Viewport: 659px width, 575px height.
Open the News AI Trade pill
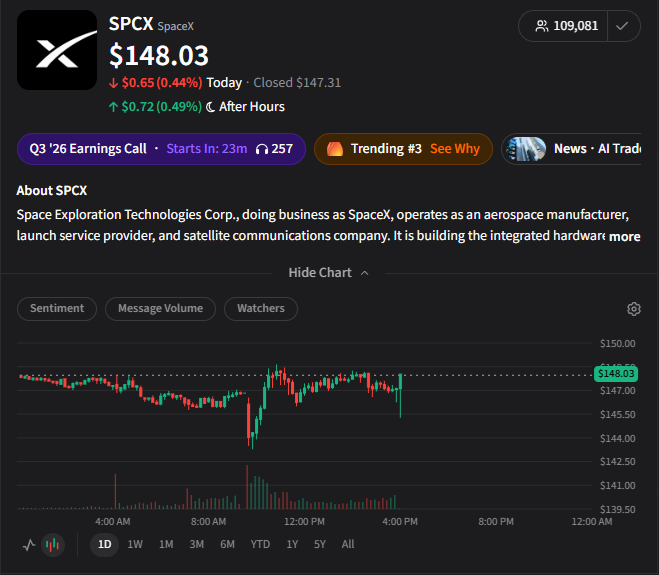coord(571,149)
